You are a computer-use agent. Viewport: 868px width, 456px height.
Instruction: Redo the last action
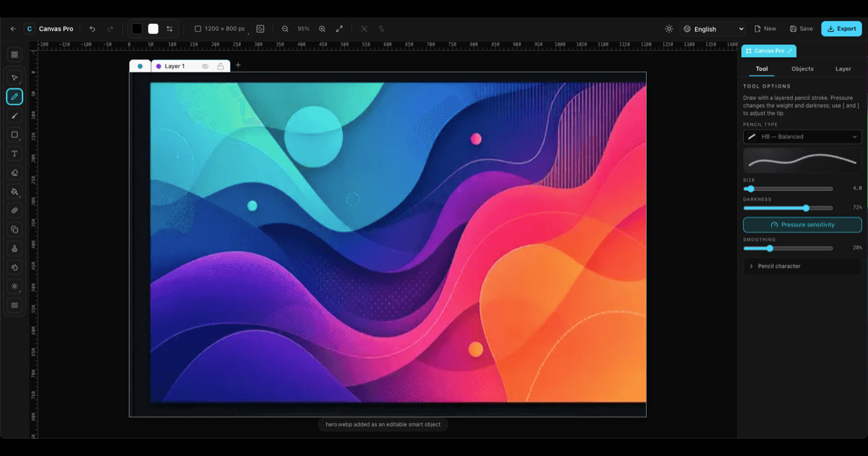(x=110, y=29)
